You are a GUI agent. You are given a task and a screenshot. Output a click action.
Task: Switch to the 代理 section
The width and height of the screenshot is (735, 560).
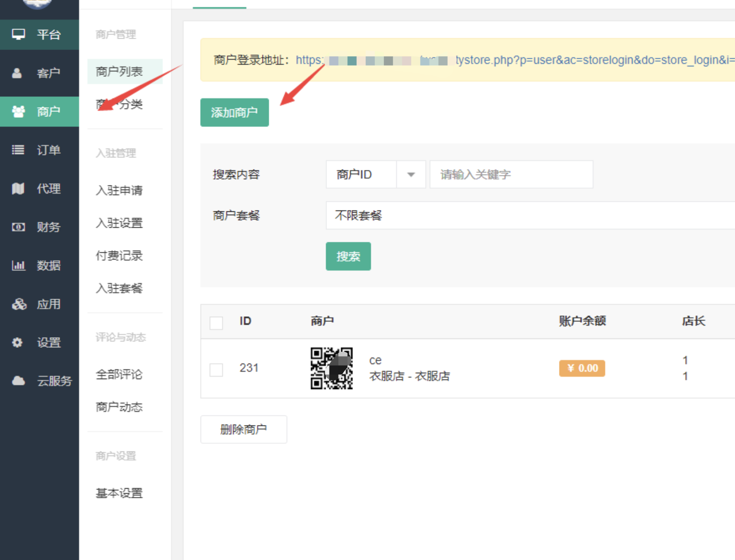coord(40,189)
